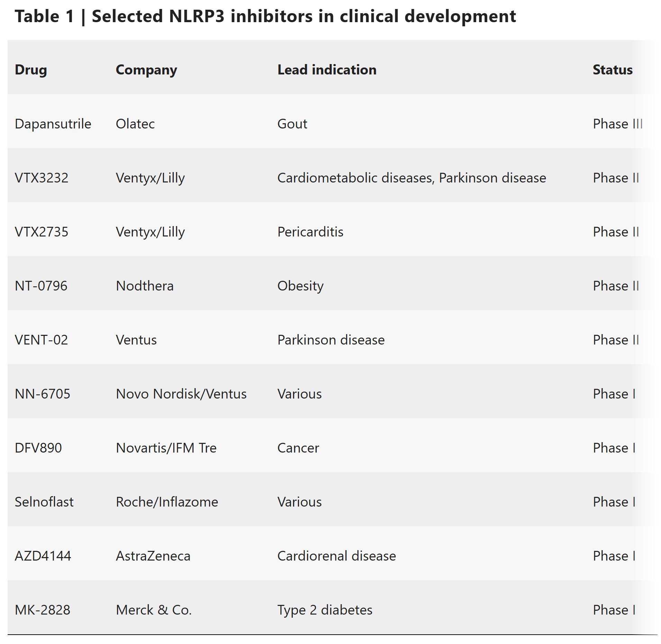661x644 pixels.
Task: Click the Drug column header
Action: tap(31, 70)
